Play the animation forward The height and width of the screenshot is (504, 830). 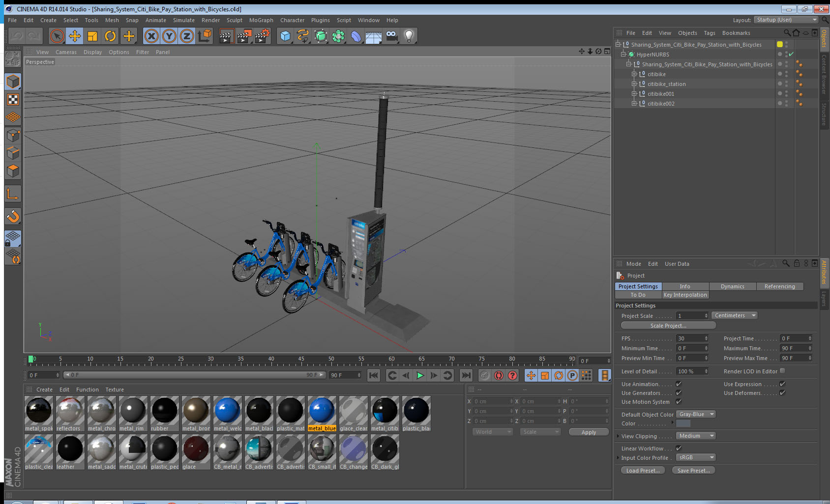(x=420, y=375)
